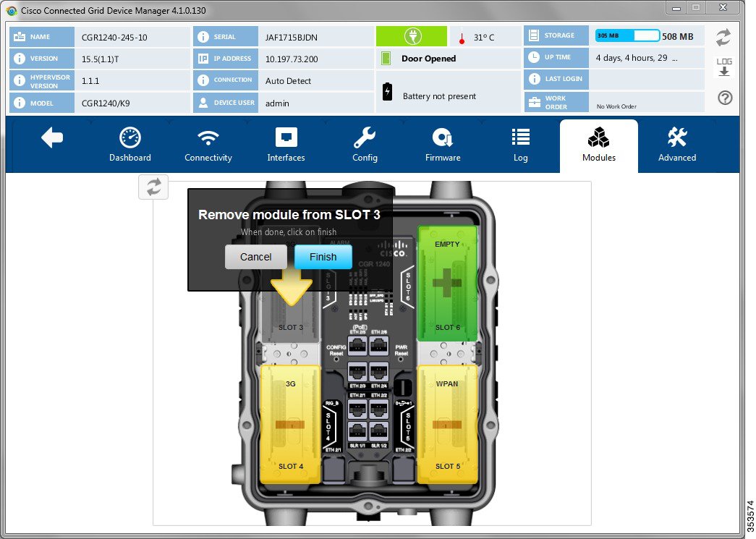Open the Advanced tab
Image resolution: width=756 pixels, height=539 pixels.
(x=677, y=145)
